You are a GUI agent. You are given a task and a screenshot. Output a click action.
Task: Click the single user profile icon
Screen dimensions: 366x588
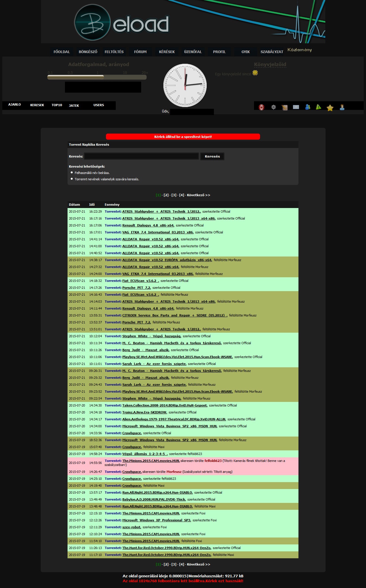[342, 107]
